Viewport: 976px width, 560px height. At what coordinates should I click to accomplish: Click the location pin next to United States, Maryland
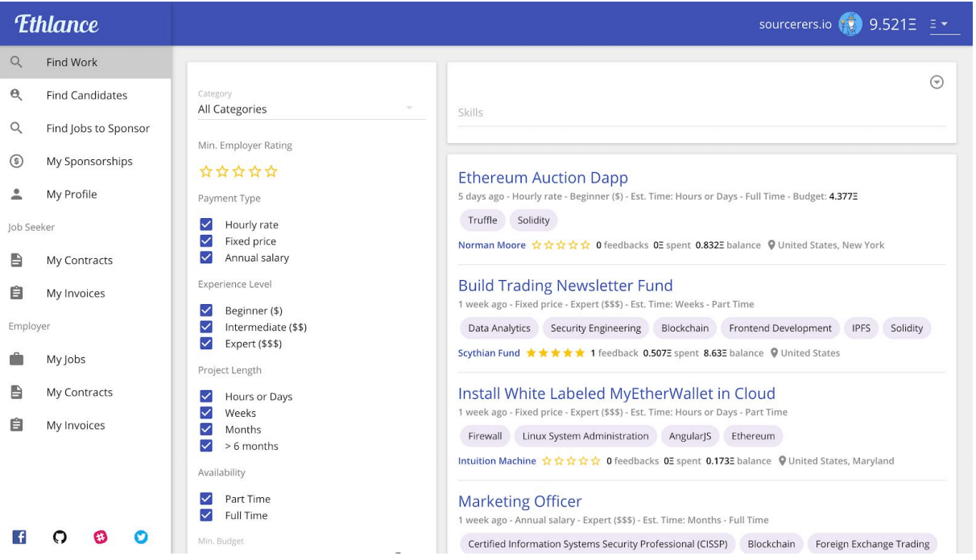click(781, 461)
